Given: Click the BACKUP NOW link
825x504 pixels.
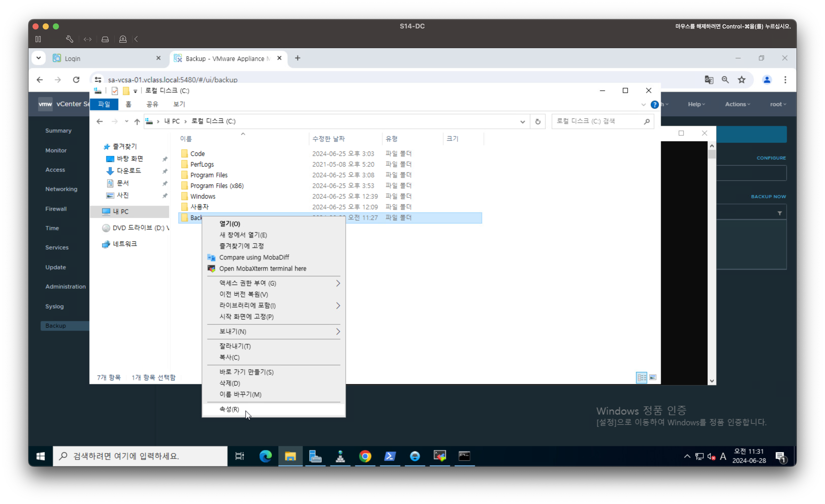Looking at the screenshot, I should pos(768,197).
